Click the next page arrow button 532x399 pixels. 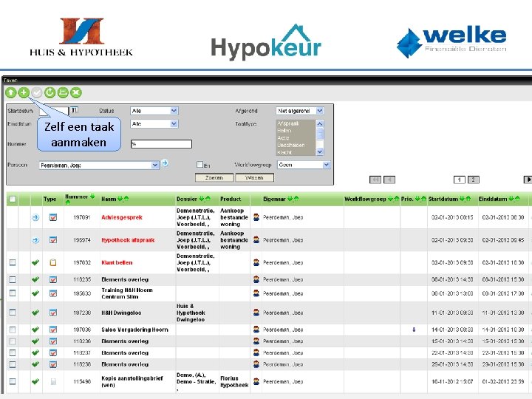pyautogui.click(x=528, y=180)
